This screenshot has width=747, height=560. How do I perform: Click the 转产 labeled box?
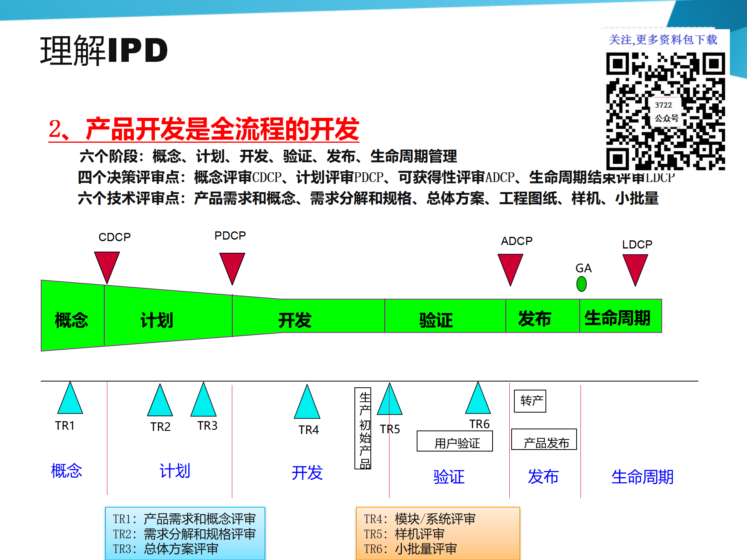coord(530,401)
